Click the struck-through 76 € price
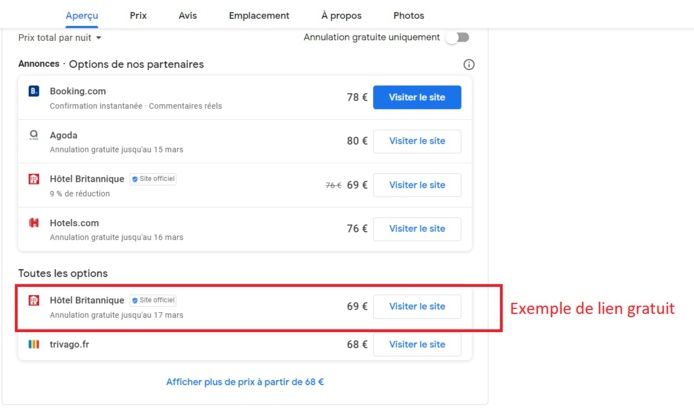Screen dimensions: 694x411 (x=333, y=185)
